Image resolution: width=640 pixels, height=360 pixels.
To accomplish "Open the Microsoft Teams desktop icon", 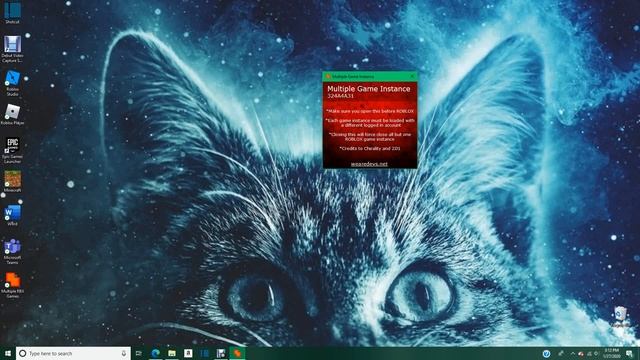I will [12, 252].
